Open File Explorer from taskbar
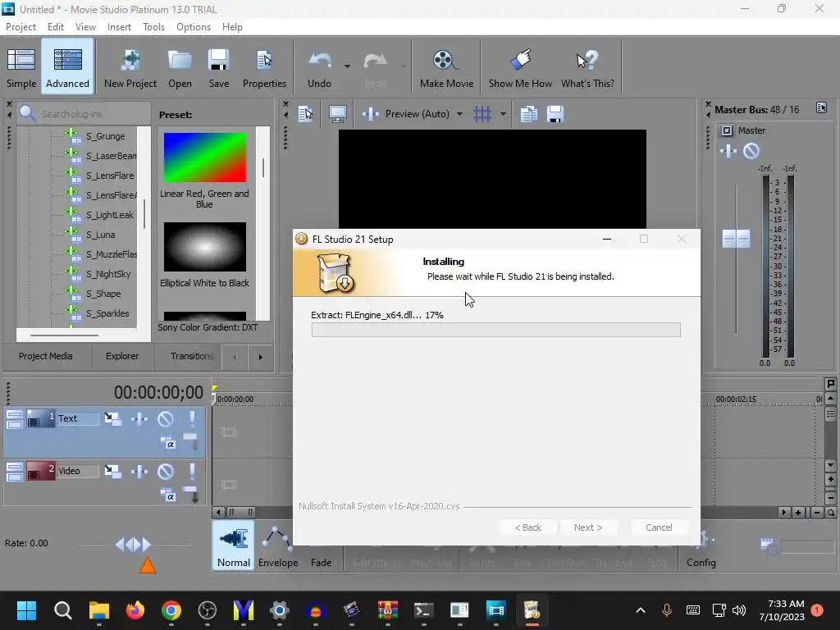 pos(99,610)
